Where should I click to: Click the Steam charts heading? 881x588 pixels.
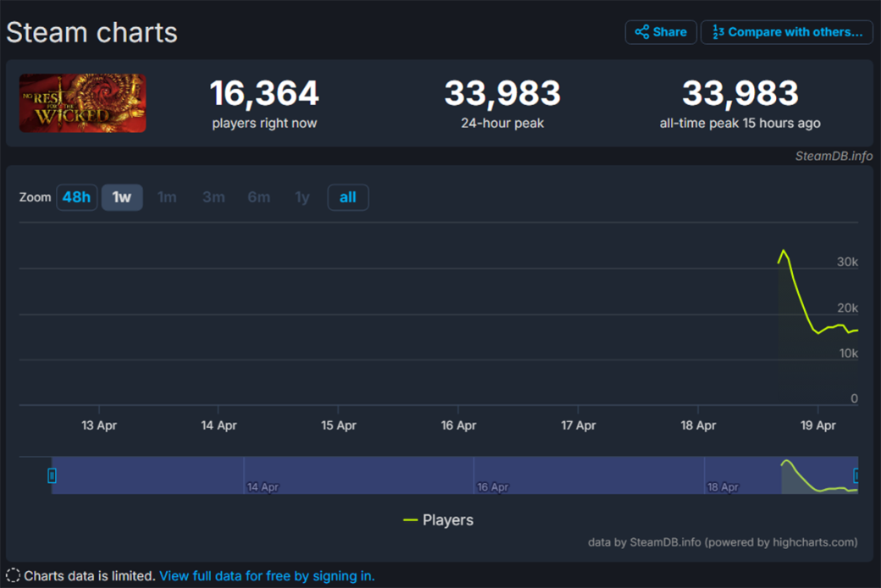coord(91,32)
